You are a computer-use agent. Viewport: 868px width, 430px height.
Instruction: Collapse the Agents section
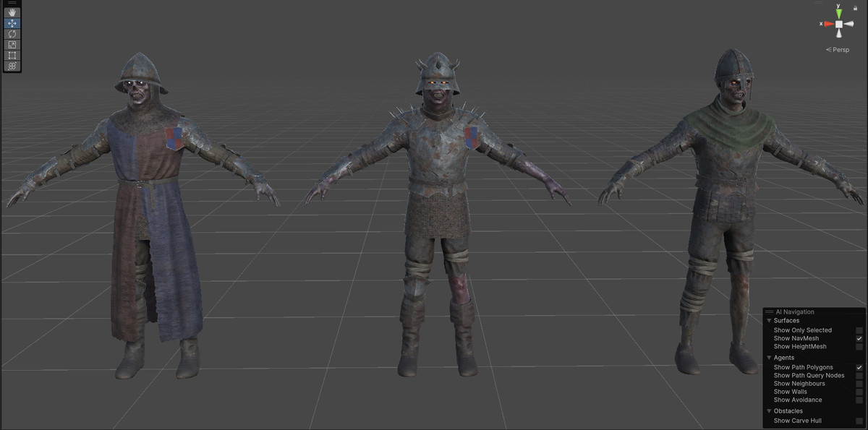pyautogui.click(x=769, y=358)
